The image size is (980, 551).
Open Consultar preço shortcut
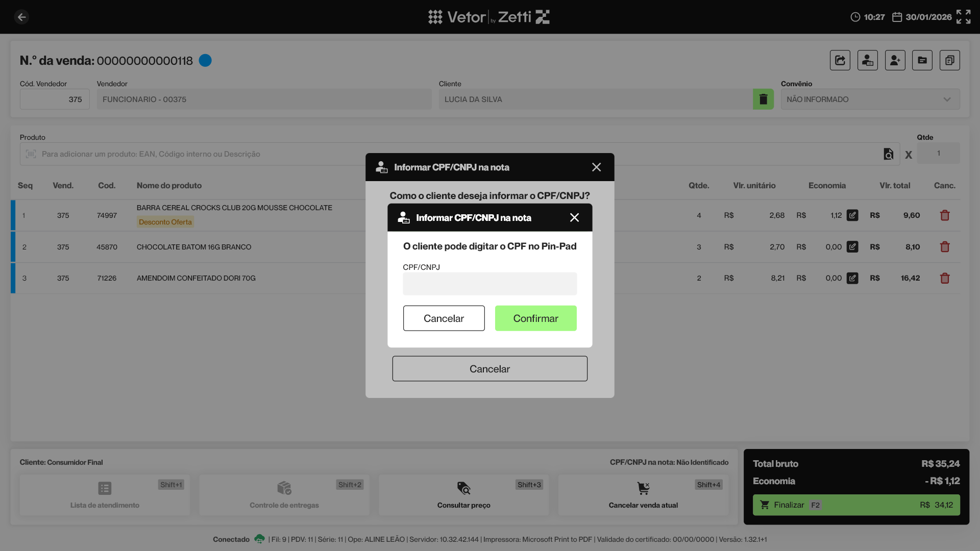coord(463,495)
